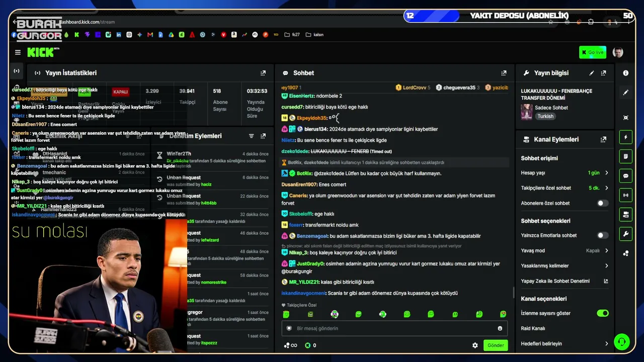
Task: Click the chat bubble icon in right sidebar
Action: [x=626, y=176]
